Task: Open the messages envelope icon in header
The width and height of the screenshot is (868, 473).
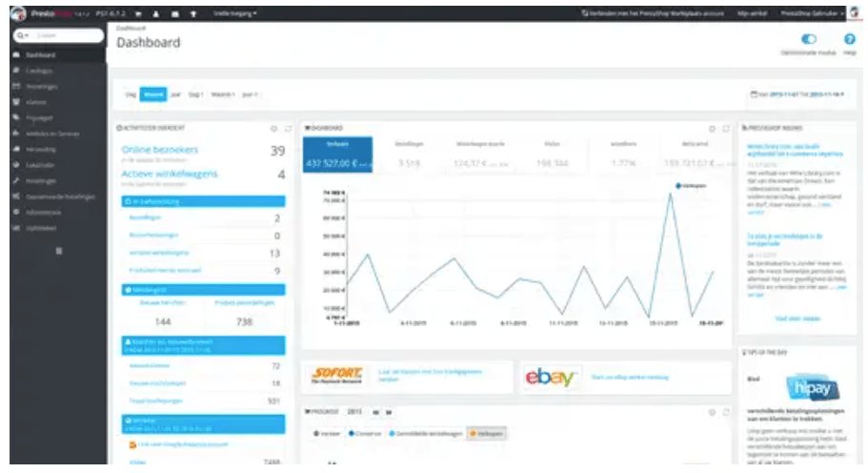Action: 175,14
